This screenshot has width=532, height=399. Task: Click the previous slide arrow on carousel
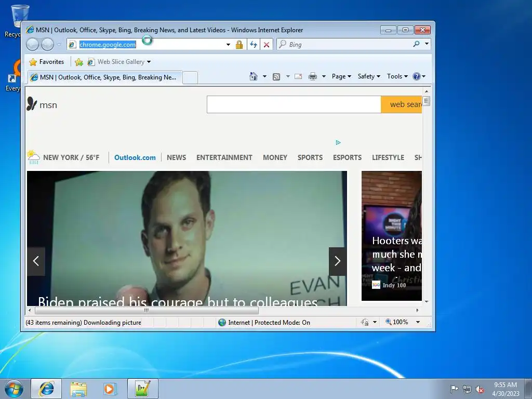[36, 261]
